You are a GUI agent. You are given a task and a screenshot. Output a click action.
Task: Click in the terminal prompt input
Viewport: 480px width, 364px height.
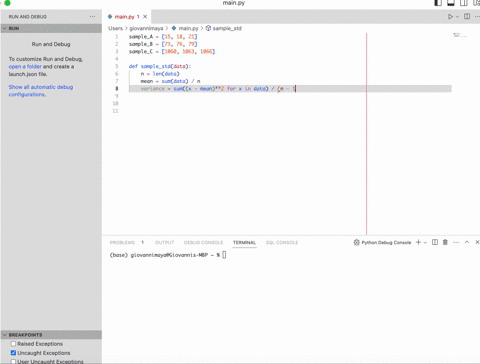pos(224,255)
